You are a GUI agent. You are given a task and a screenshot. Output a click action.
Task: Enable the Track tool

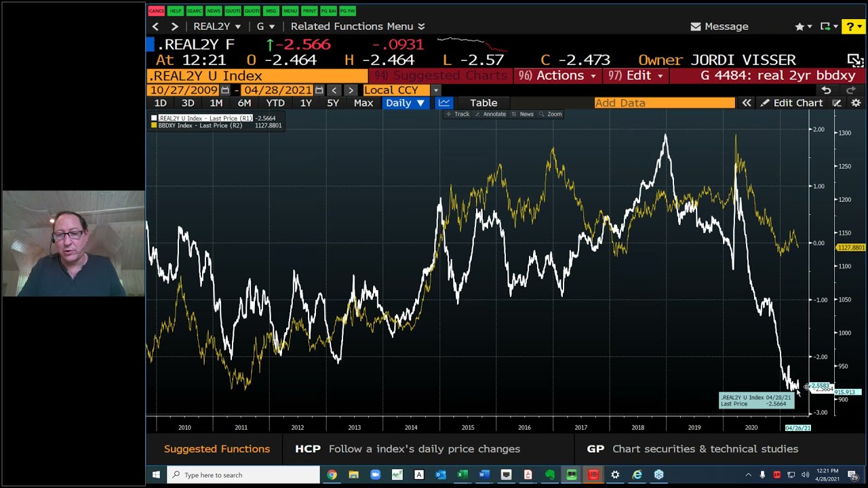tap(458, 114)
